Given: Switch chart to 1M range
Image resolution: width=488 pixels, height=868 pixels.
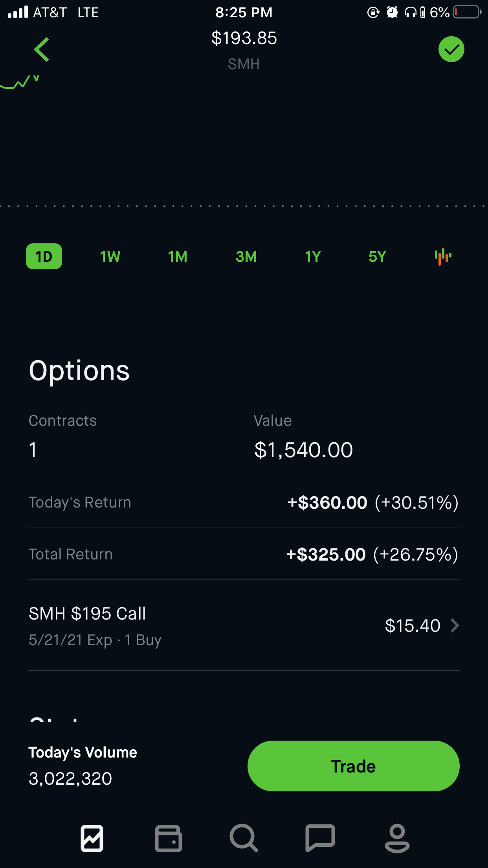Looking at the screenshot, I should coord(178,257).
